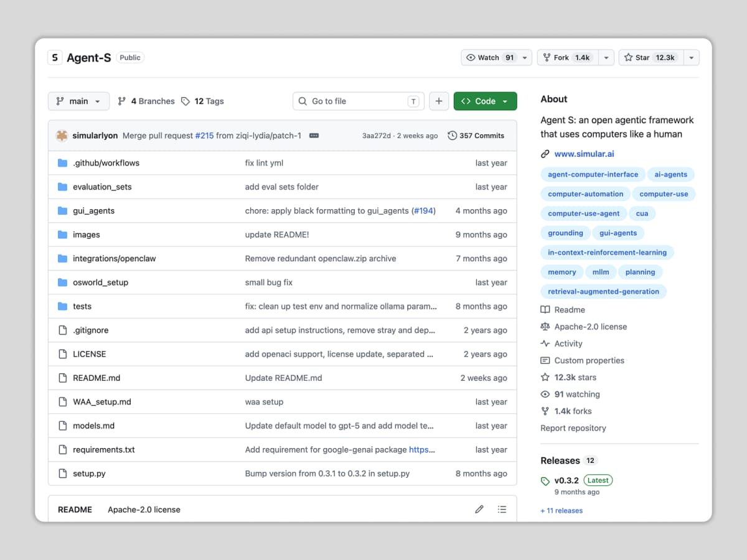Open the requirements.txt file name

pyautogui.click(x=104, y=450)
